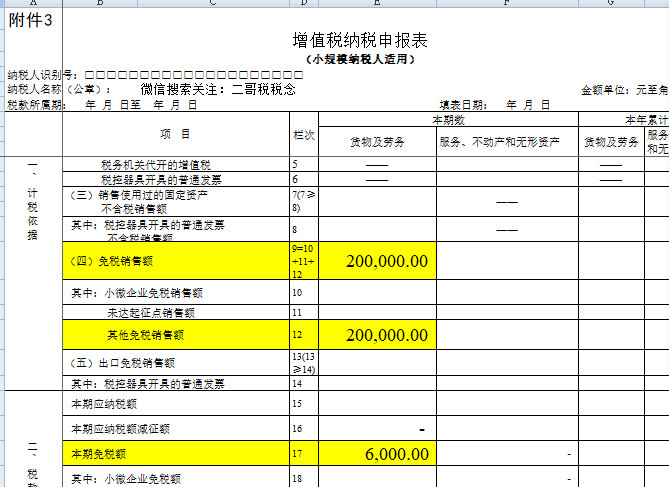Click the 其中：小微企业免税额 cell
The width and height of the screenshot is (669, 487).
176,477
